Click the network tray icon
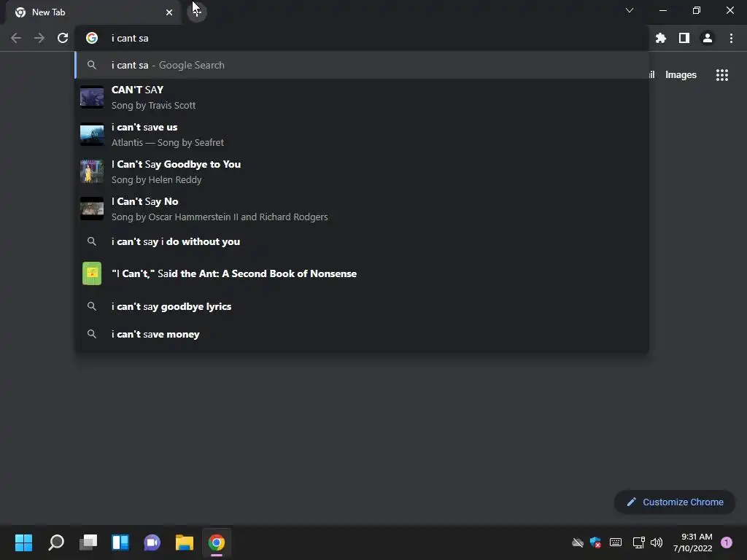The image size is (747, 560). (638, 542)
